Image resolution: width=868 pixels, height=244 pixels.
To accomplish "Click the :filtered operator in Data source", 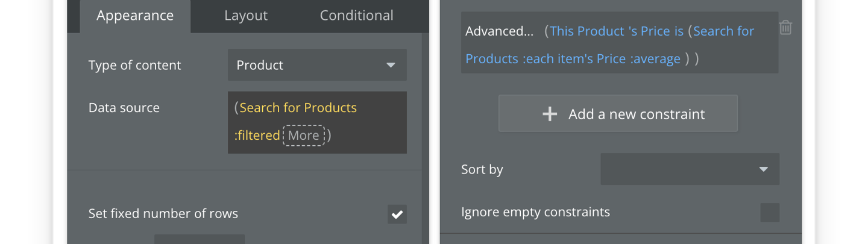I will tap(257, 136).
